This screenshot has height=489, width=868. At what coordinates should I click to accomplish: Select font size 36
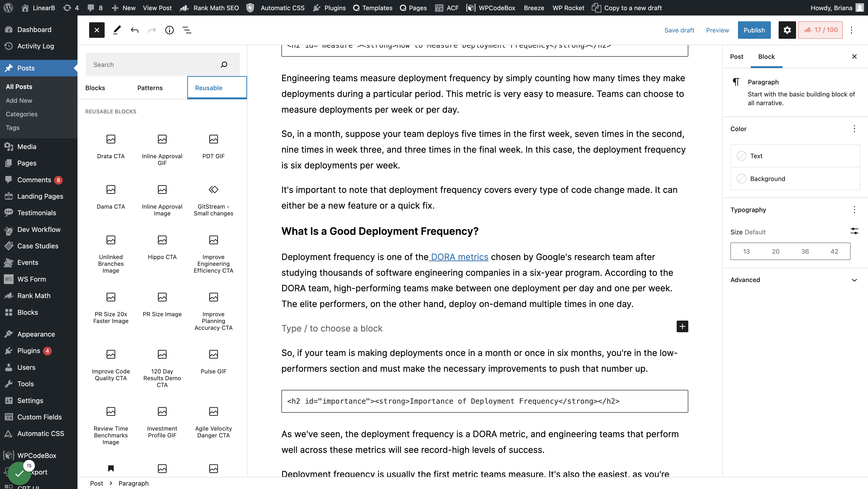click(x=805, y=251)
